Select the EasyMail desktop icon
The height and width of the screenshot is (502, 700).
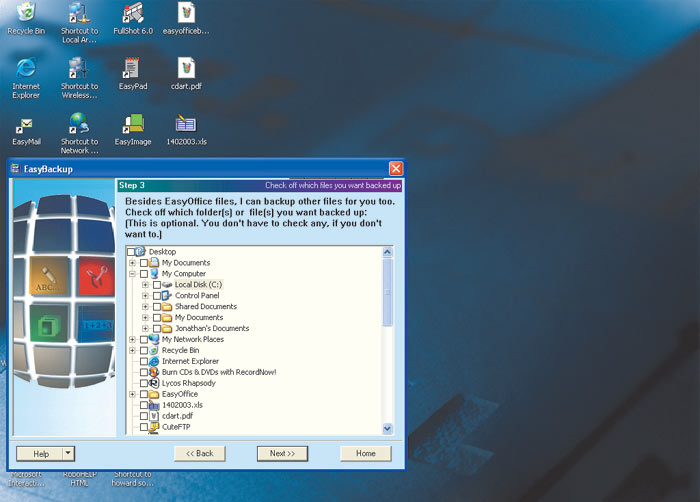coord(26,125)
